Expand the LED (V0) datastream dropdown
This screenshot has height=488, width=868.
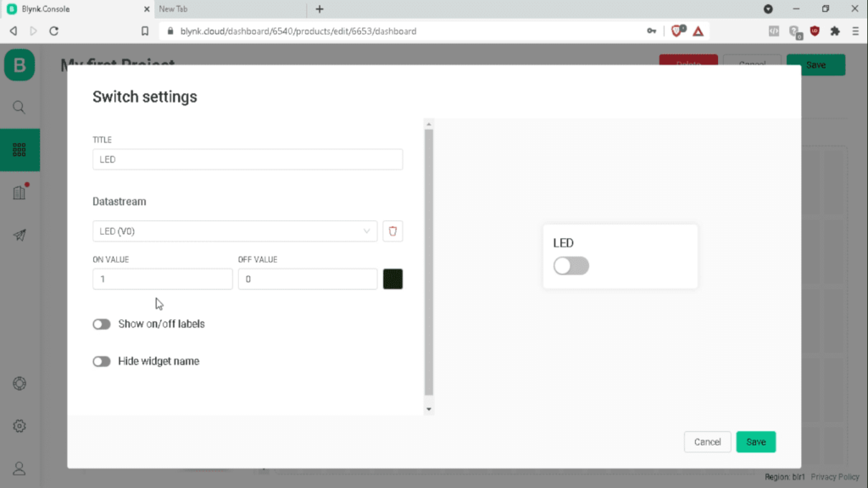(235, 231)
